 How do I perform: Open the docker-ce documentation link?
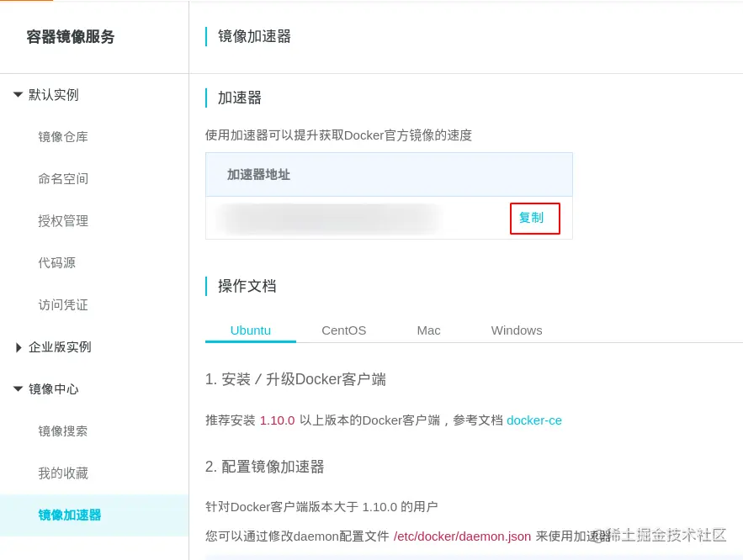click(534, 420)
